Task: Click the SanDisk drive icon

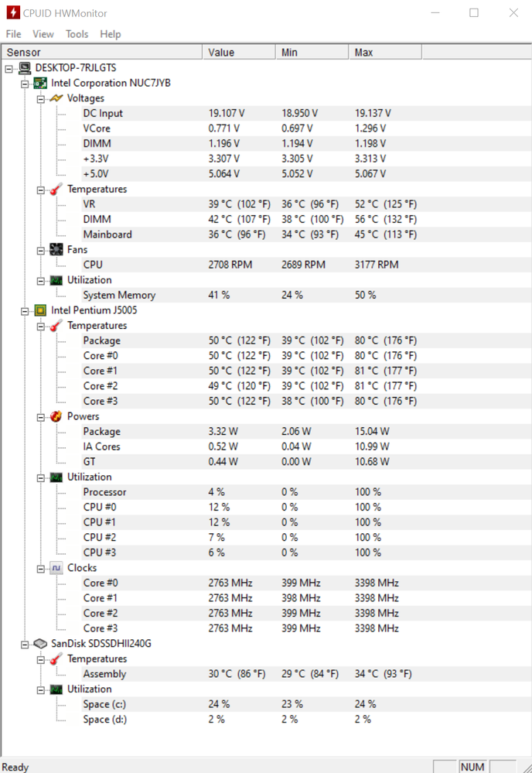Action: [40, 644]
